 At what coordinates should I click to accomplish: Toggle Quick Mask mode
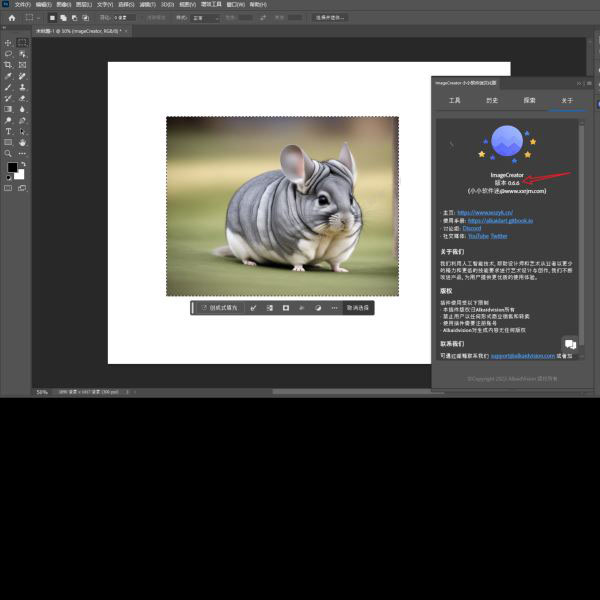coord(8,188)
